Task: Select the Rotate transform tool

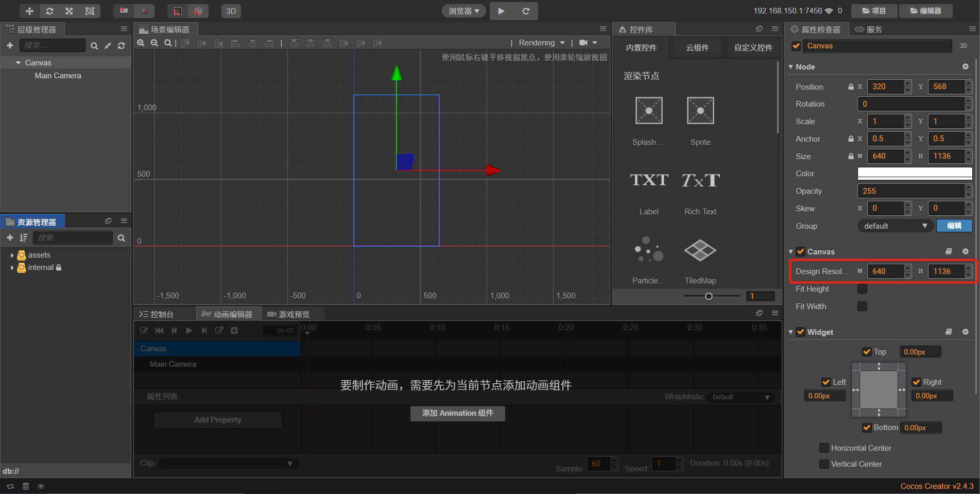Action: click(x=49, y=11)
